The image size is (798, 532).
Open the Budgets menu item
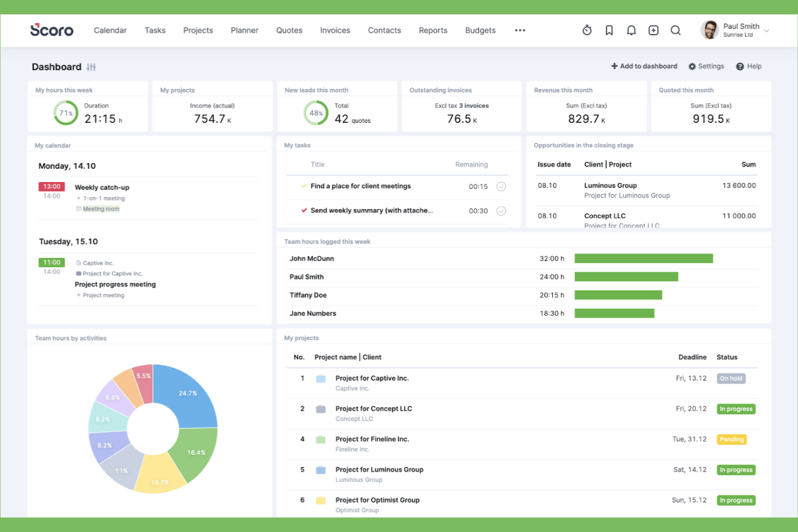click(480, 30)
